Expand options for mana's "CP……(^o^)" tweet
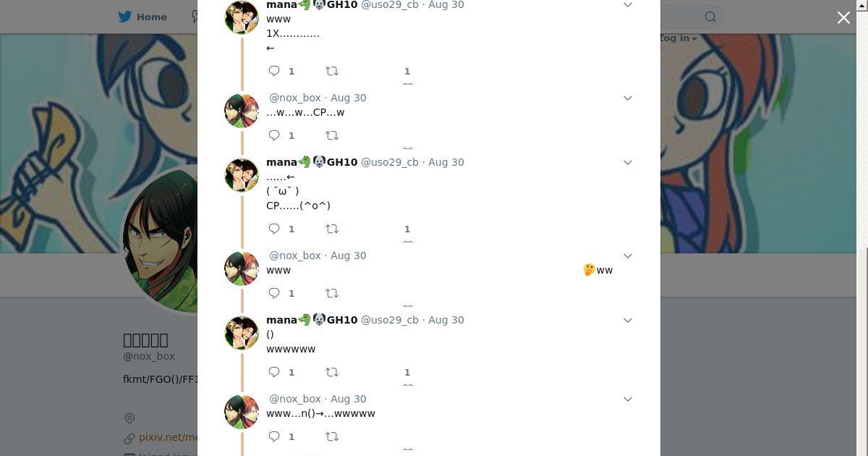 [628, 162]
